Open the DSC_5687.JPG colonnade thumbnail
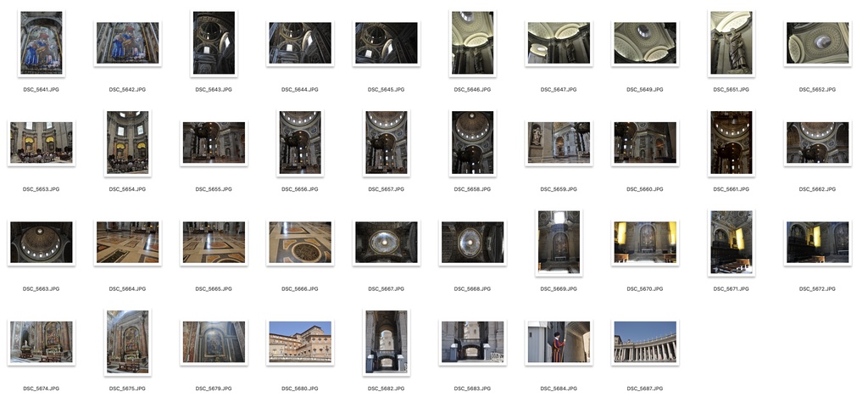 (645, 342)
